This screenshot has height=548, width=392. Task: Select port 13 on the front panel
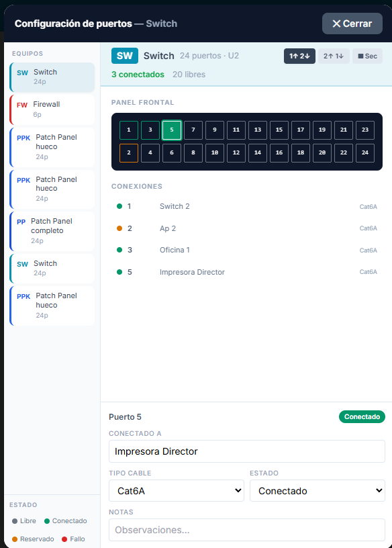[258, 130]
